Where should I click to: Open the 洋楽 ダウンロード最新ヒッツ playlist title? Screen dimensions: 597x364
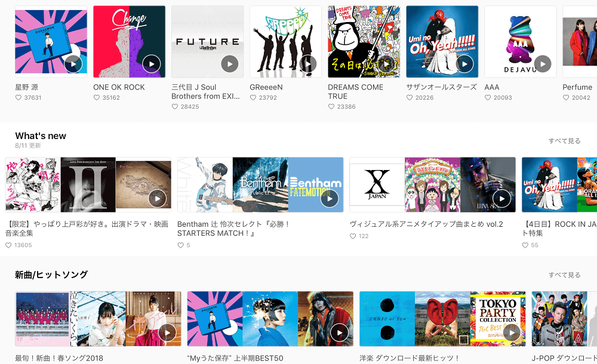point(410,358)
